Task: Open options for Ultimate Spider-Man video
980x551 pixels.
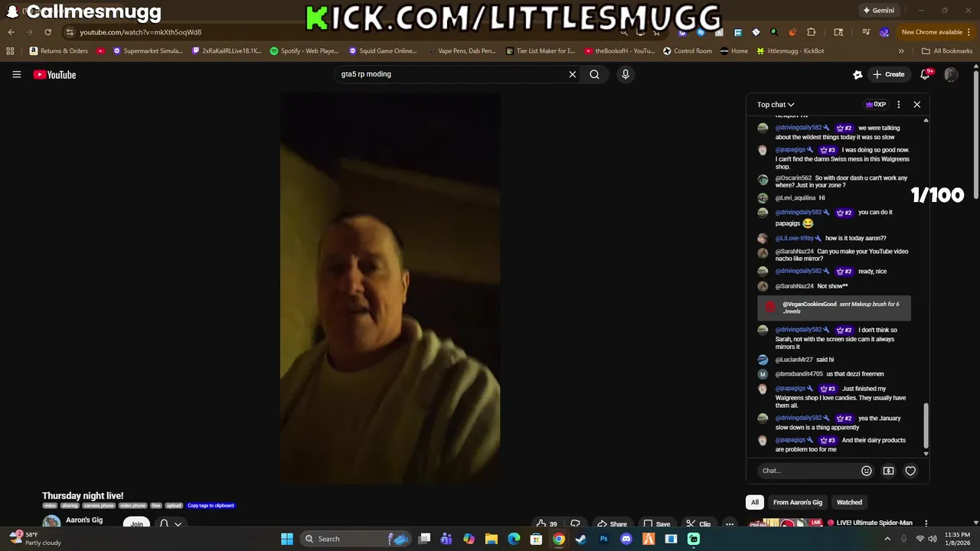Action: (926, 523)
